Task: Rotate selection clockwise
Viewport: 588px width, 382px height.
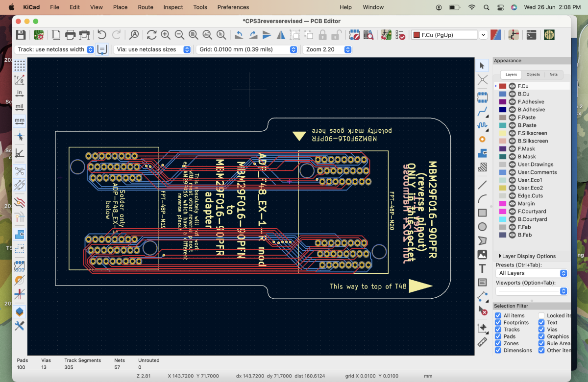Action: pyautogui.click(x=253, y=35)
